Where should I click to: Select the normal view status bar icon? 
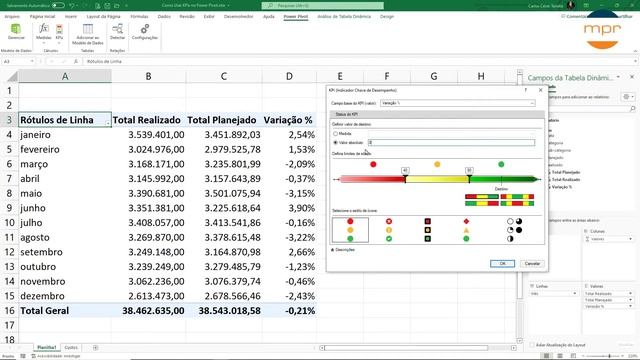coord(547,356)
